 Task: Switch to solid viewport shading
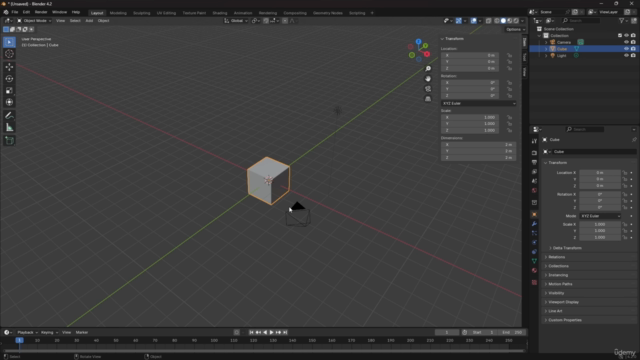[503, 21]
